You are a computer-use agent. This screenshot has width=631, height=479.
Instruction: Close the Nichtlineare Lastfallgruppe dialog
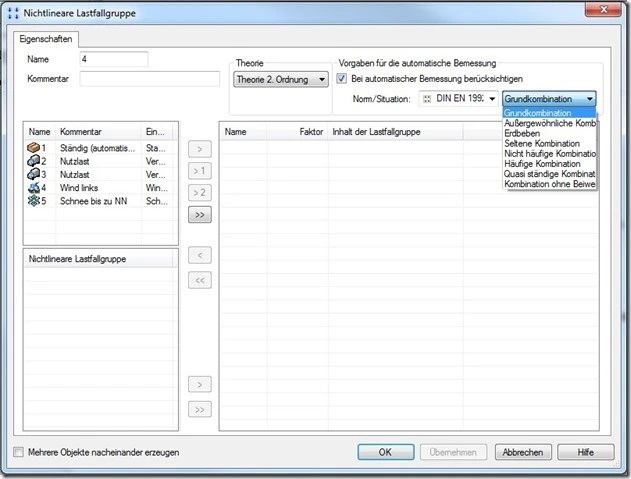[602, 9]
